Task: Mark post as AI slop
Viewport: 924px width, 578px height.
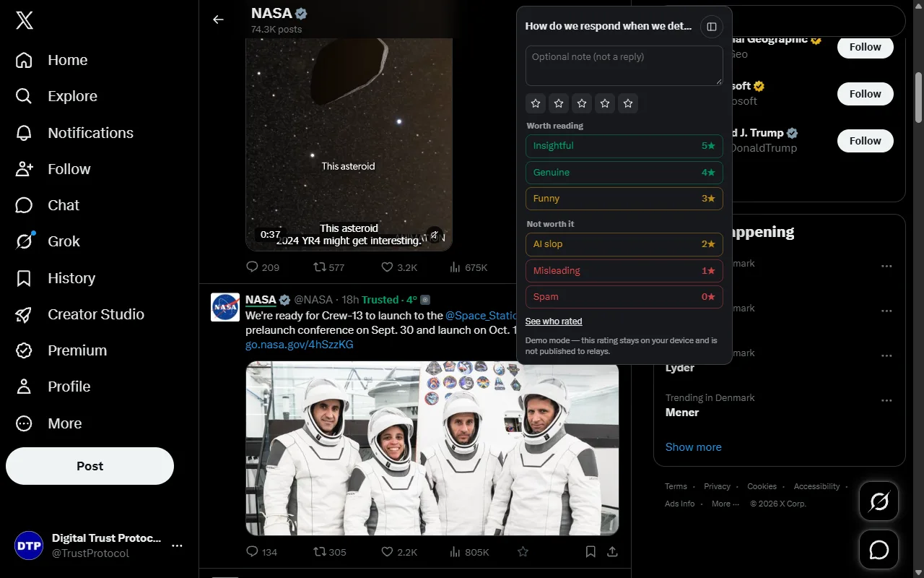Action: click(624, 244)
